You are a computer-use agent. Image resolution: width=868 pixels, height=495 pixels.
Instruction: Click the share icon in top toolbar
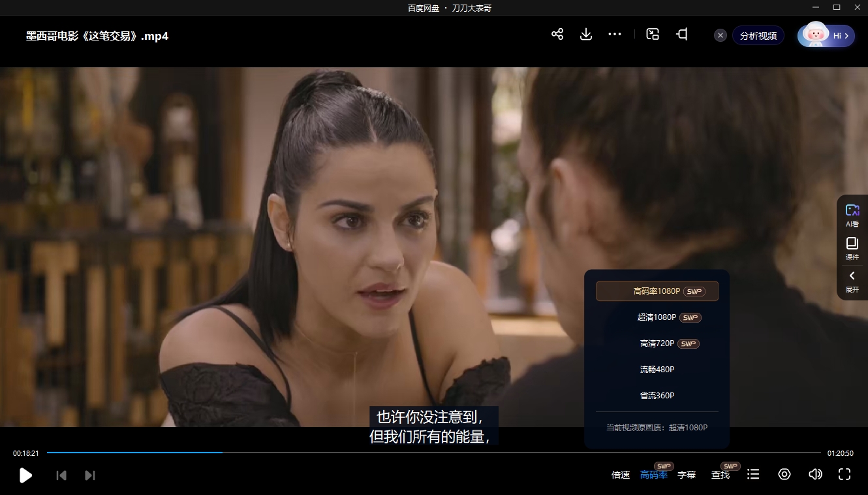click(x=557, y=35)
